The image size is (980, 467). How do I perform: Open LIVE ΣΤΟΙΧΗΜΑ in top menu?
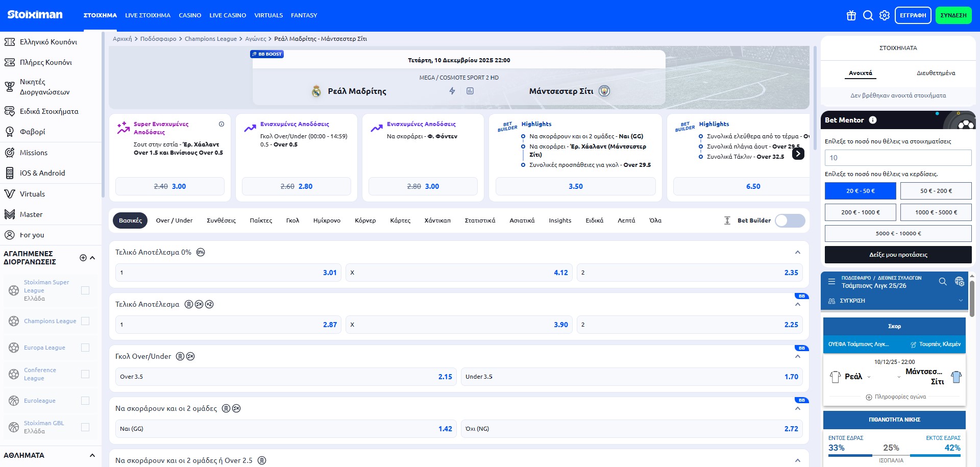(148, 15)
